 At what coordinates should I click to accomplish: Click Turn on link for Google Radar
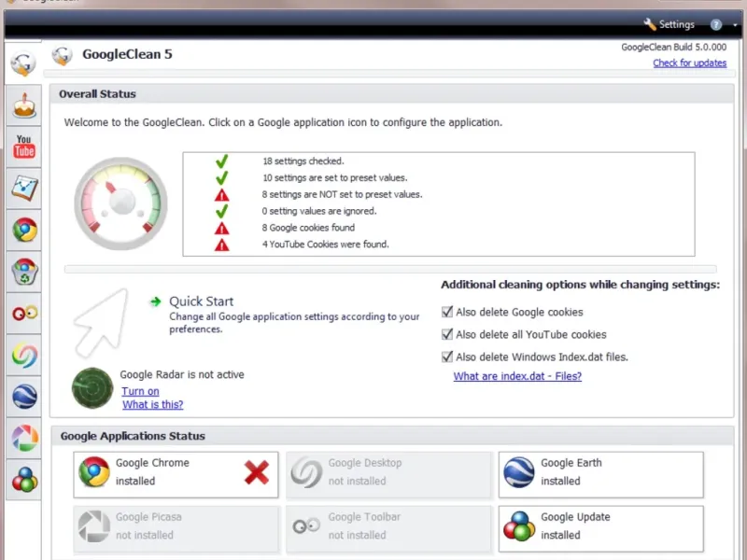coord(140,391)
